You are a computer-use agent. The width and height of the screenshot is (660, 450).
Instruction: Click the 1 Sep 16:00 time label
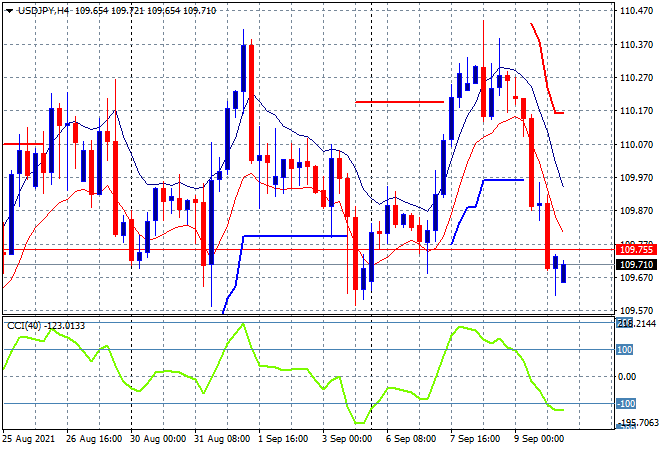[x=283, y=439]
